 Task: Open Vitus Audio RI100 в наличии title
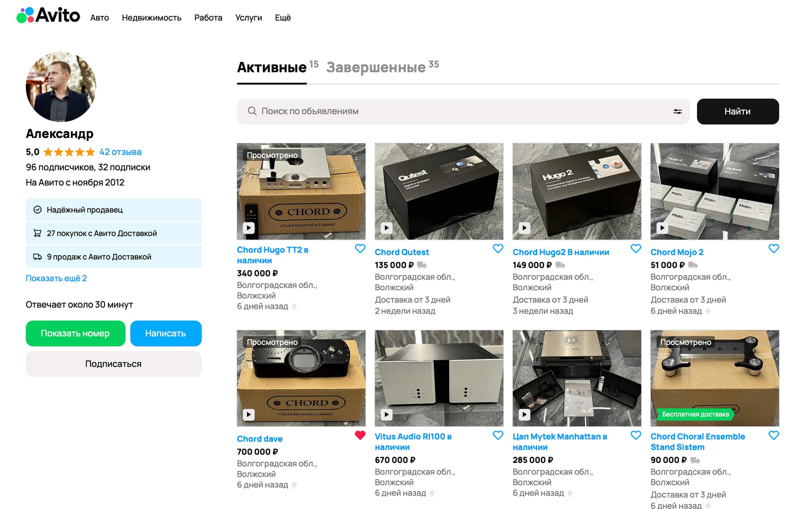(413, 442)
